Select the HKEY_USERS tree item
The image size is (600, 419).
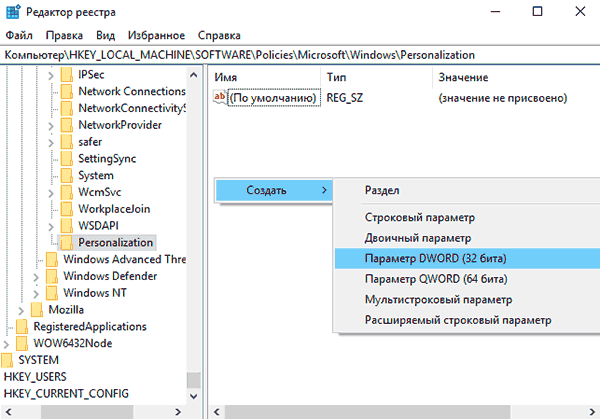[35, 377]
